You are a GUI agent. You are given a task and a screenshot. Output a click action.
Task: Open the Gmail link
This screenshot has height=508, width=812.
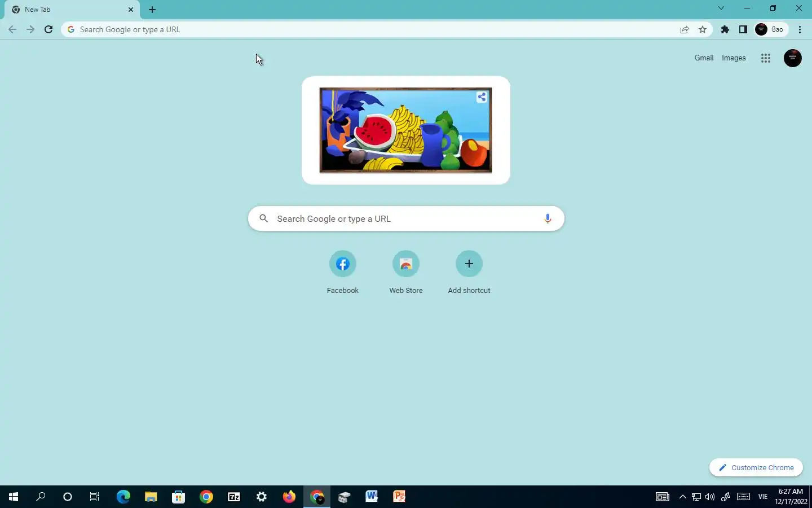pos(704,58)
